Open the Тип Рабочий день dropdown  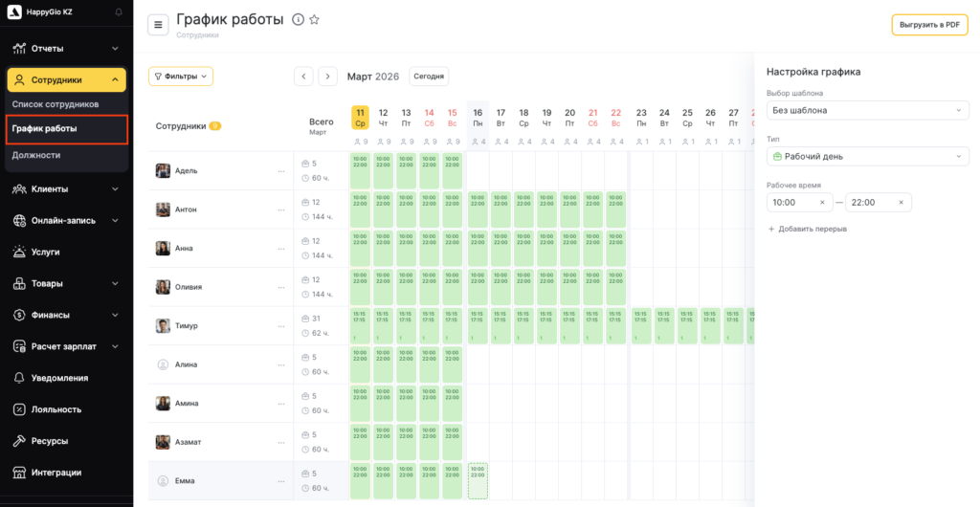(x=867, y=156)
